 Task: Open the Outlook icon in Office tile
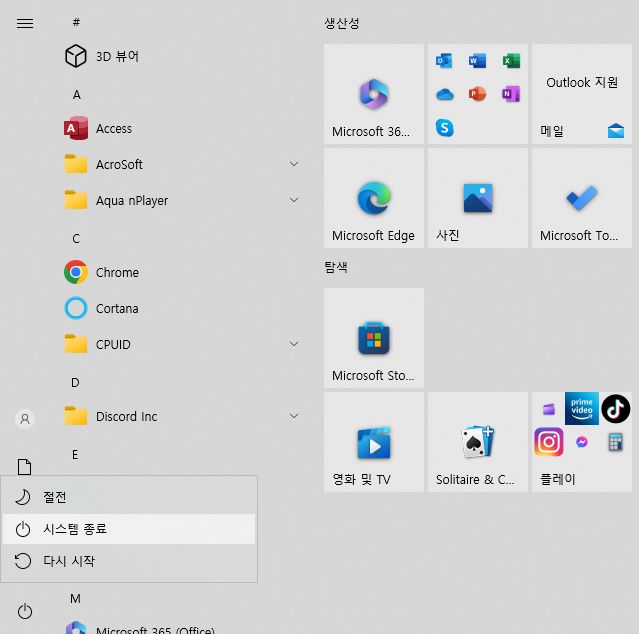coord(444,61)
